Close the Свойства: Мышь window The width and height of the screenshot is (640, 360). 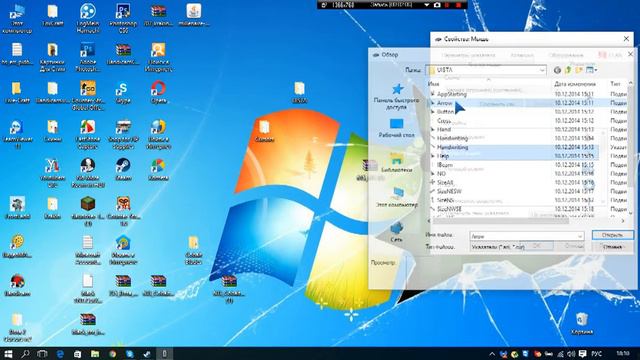[626, 39]
